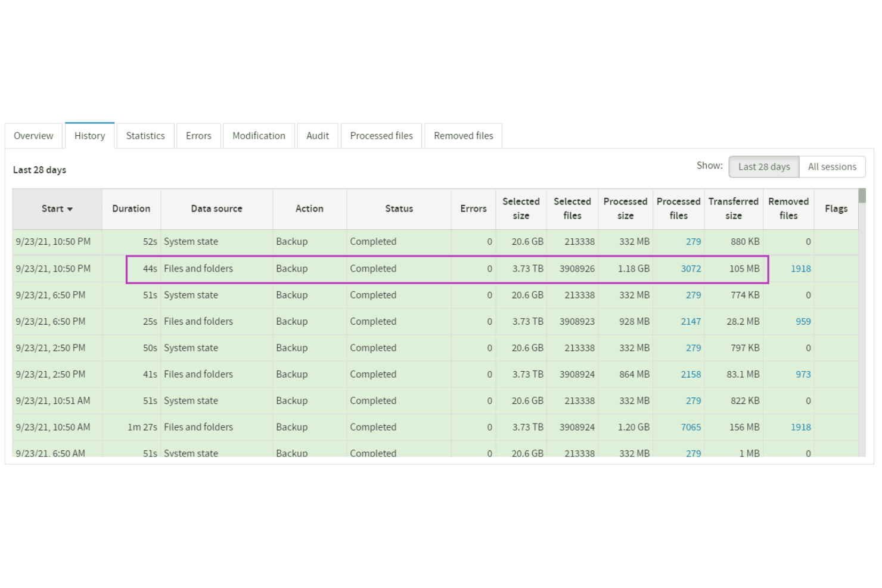This screenshot has width=882, height=588.
Task: Open processed files link 2147
Action: pos(691,322)
